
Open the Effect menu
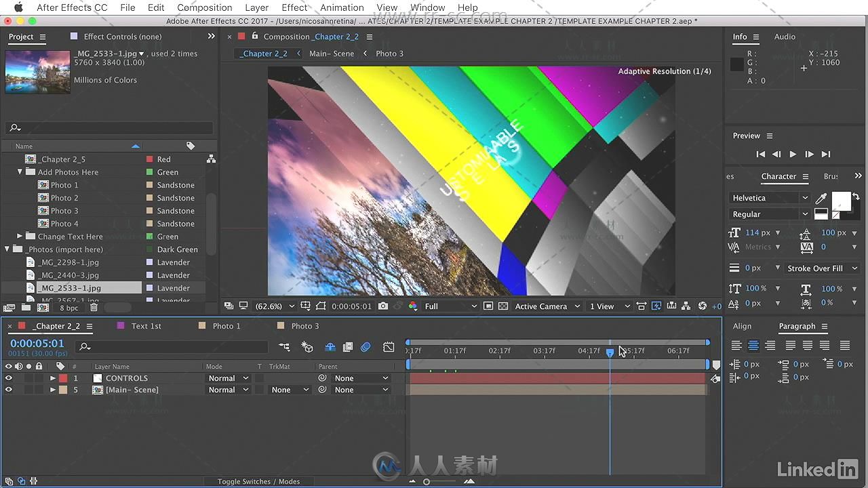[x=294, y=7]
